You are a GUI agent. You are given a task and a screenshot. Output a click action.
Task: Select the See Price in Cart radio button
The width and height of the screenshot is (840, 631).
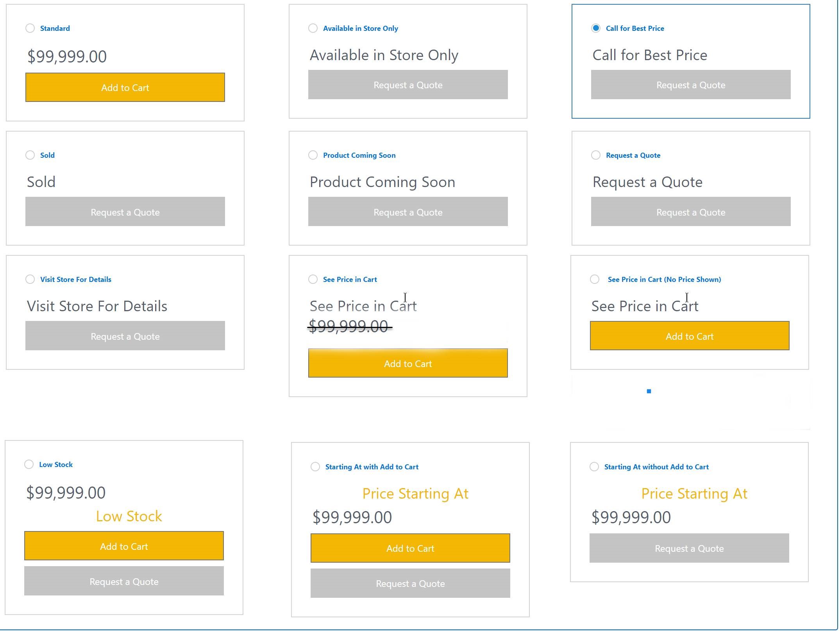click(x=313, y=279)
